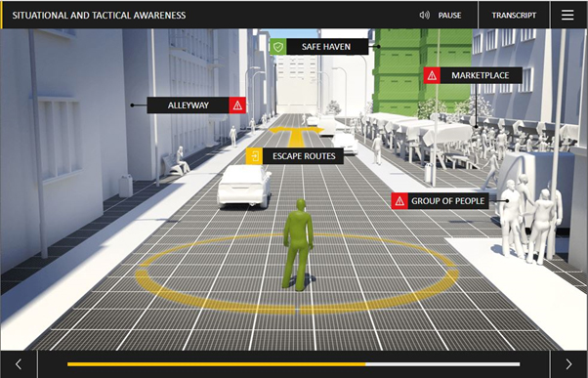The height and width of the screenshot is (378, 588).
Task: Click the yellow lesson progress bar
Action: 293,364
